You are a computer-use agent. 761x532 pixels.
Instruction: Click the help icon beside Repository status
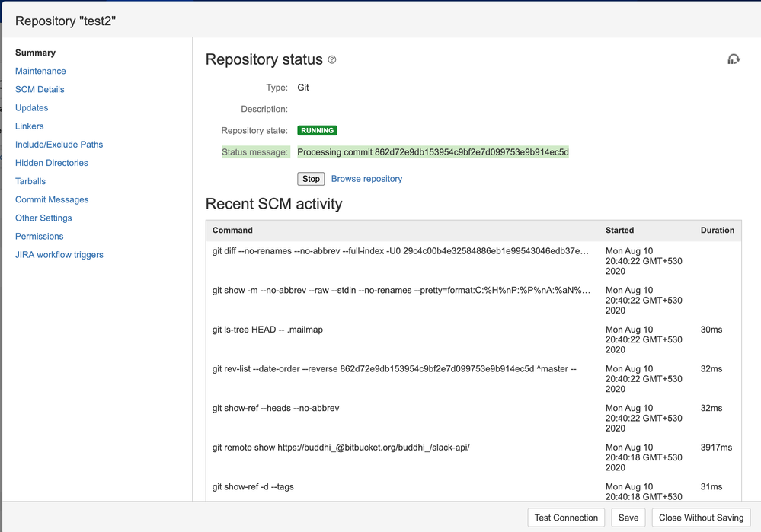click(332, 59)
